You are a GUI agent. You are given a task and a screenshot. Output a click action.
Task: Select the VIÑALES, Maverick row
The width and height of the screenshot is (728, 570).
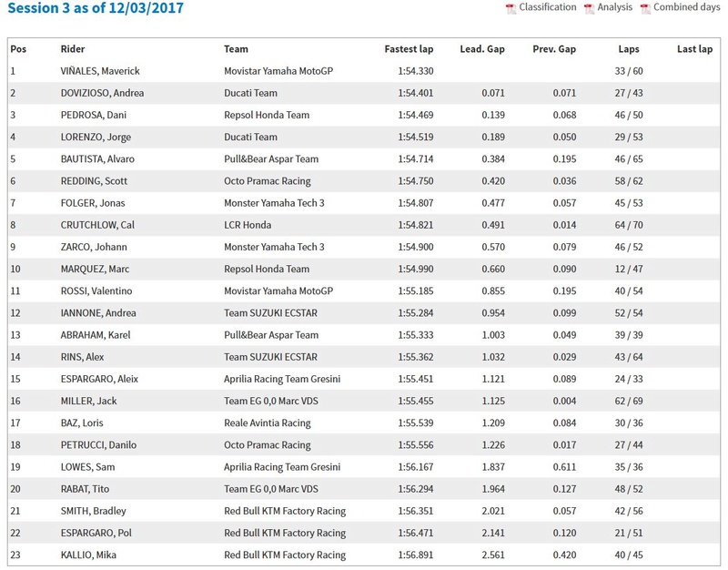pyautogui.click(x=364, y=71)
